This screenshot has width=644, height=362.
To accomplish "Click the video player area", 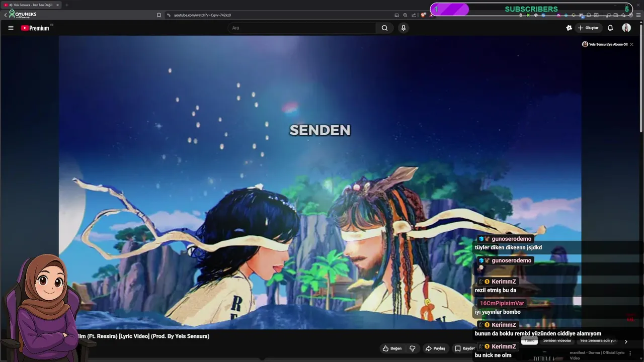I will (x=320, y=182).
